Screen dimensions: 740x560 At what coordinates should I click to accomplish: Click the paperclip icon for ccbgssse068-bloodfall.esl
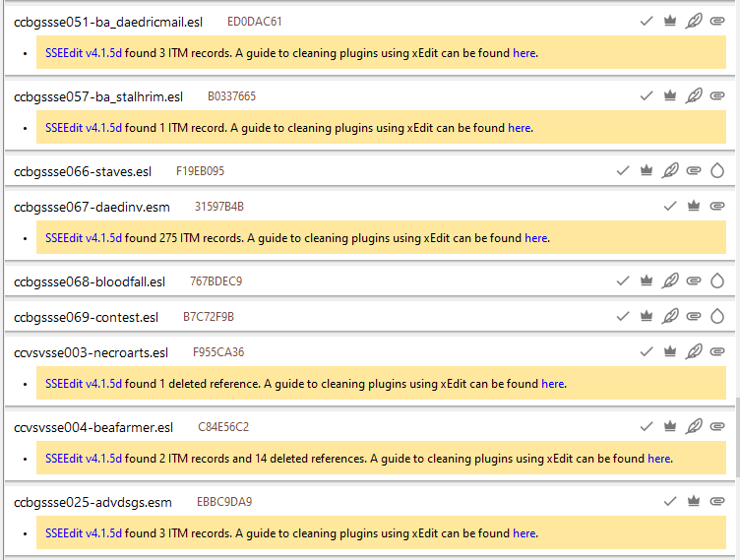[x=694, y=280]
